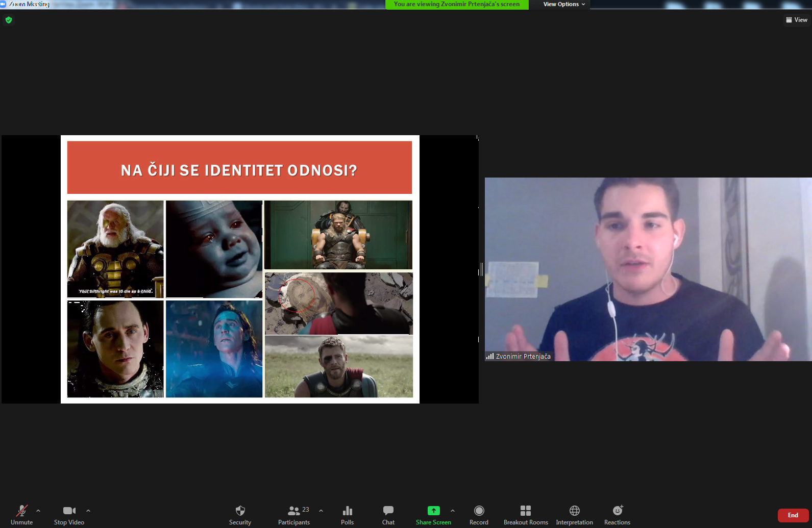Open the Reactions menu
812x528 pixels.
617,515
